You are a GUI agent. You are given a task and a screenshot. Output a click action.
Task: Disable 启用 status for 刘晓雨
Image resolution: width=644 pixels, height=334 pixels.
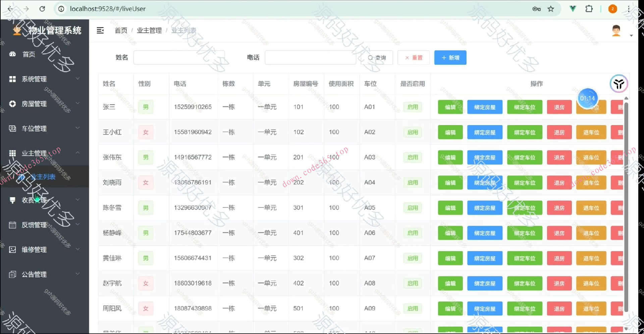412,182
